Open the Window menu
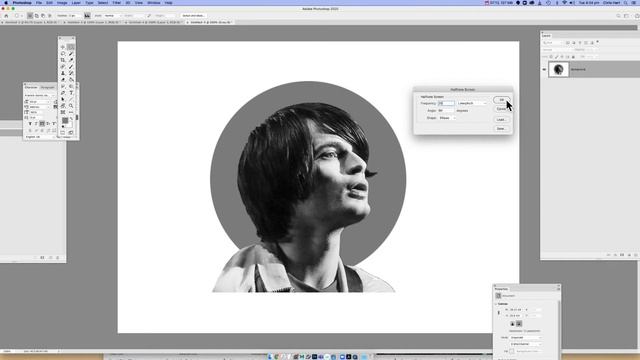The width and height of the screenshot is (640, 360). (153, 2)
